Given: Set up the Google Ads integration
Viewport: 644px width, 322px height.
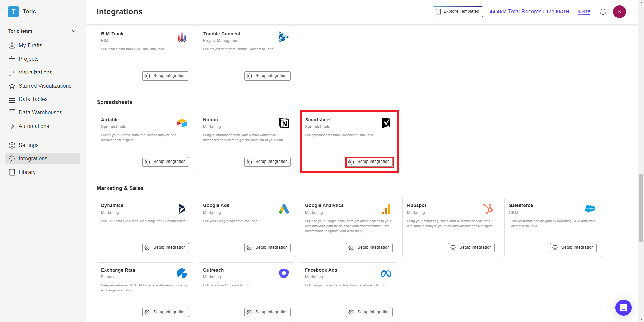Looking at the screenshot, I should tap(267, 248).
